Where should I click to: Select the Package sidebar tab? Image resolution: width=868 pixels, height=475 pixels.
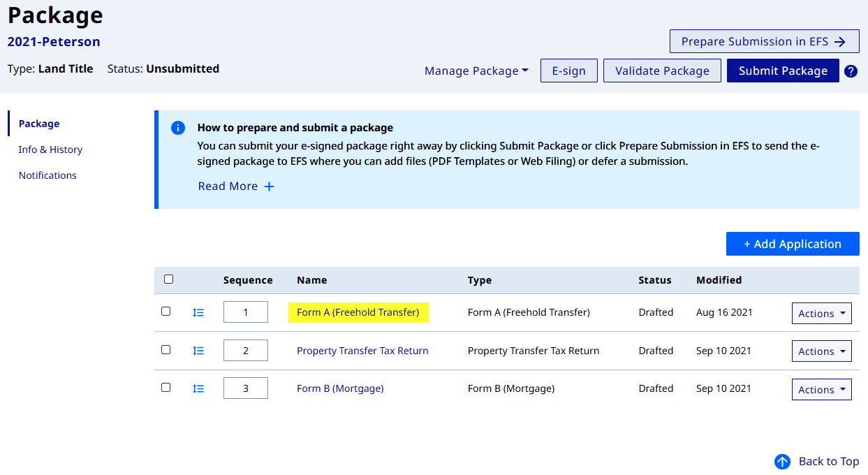(39, 124)
